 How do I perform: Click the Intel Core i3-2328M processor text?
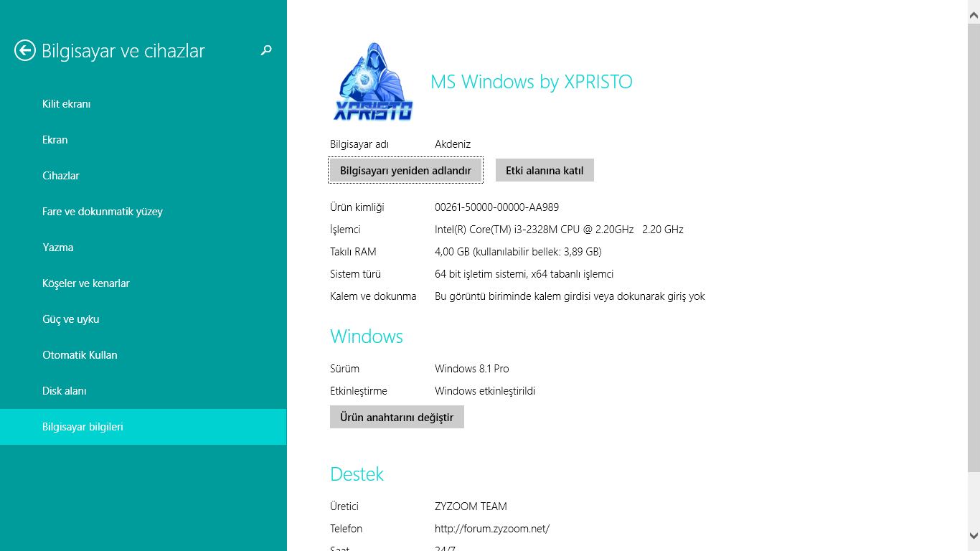pyautogui.click(x=559, y=230)
